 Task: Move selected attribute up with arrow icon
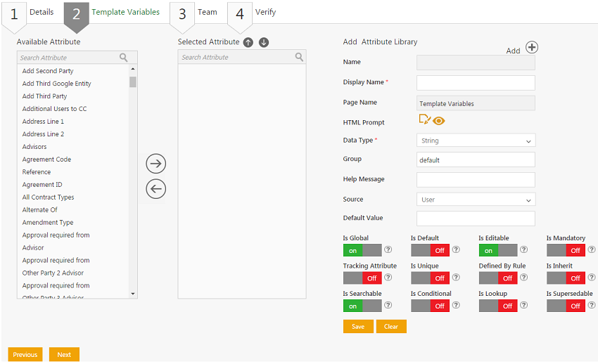pos(248,42)
